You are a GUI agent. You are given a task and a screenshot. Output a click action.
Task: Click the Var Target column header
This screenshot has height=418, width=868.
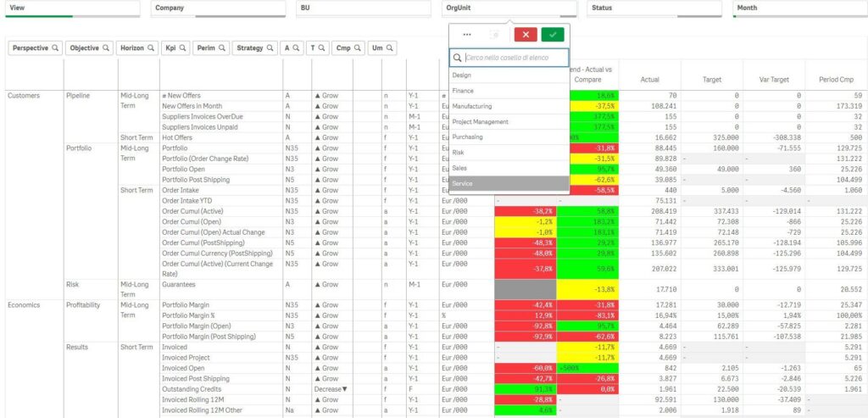point(774,80)
